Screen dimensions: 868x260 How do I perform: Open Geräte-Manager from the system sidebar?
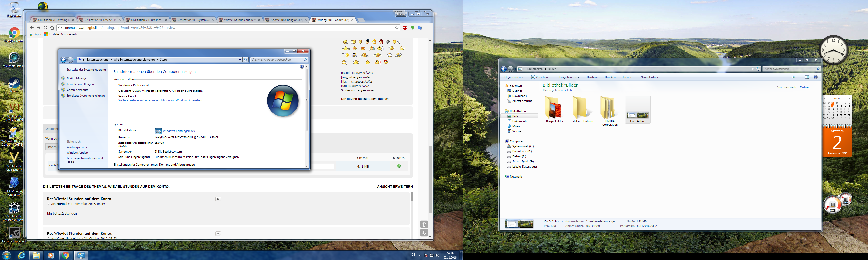pyautogui.click(x=77, y=78)
